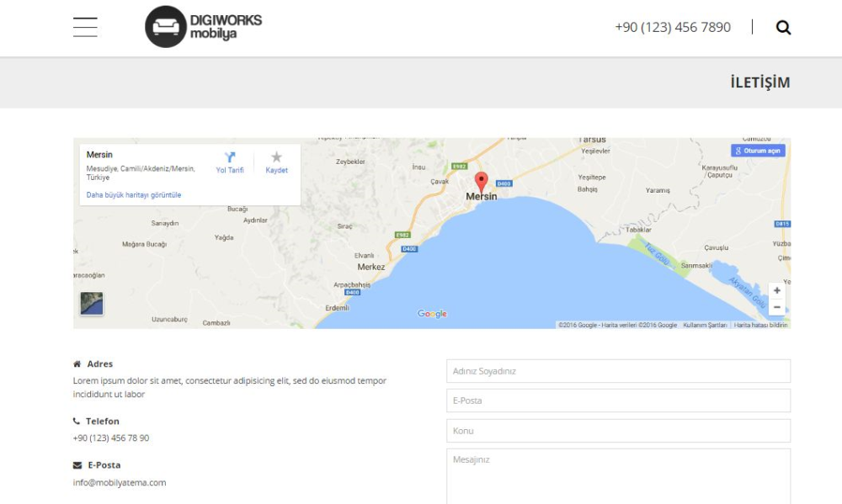Click the info@mobilyatema.com email address

click(120, 482)
